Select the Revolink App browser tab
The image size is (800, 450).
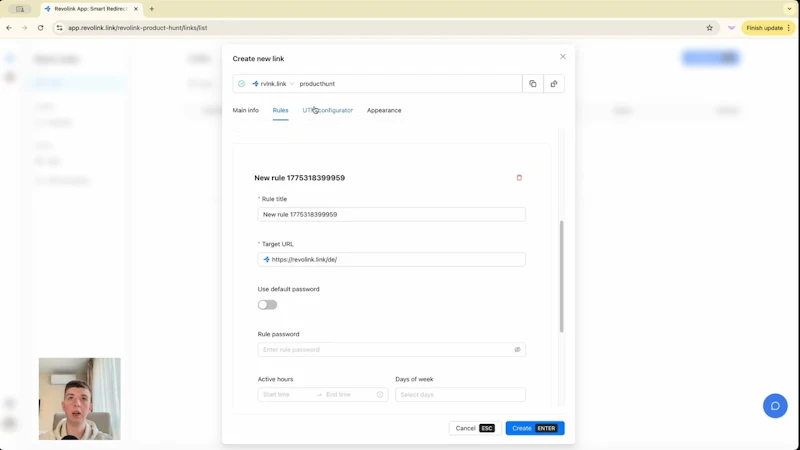(91, 9)
